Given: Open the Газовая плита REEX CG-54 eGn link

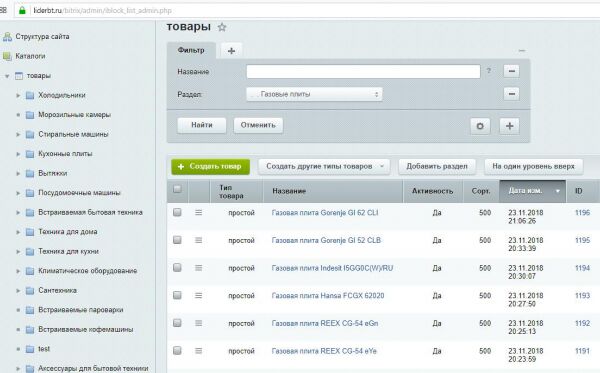Looking at the screenshot, I should click(325, 324).
